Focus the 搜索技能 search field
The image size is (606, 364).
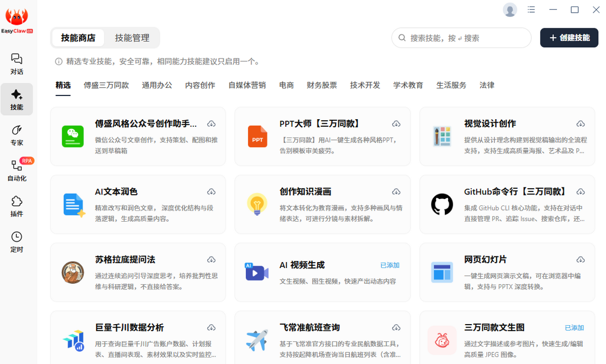point(461,38)
